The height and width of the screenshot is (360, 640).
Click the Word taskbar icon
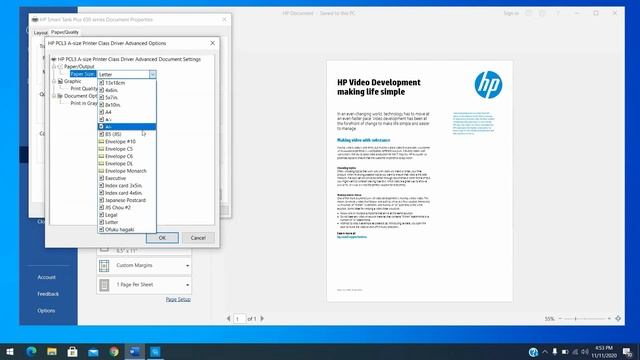[135, 351]
